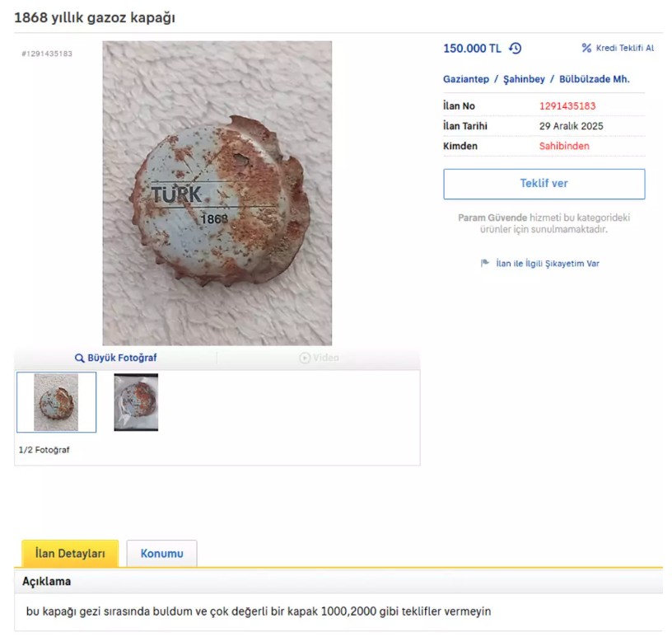The height and width of the screenshot is (637, 672).
Task: Open the Şahinbey district link
Action: coord(524,79)
